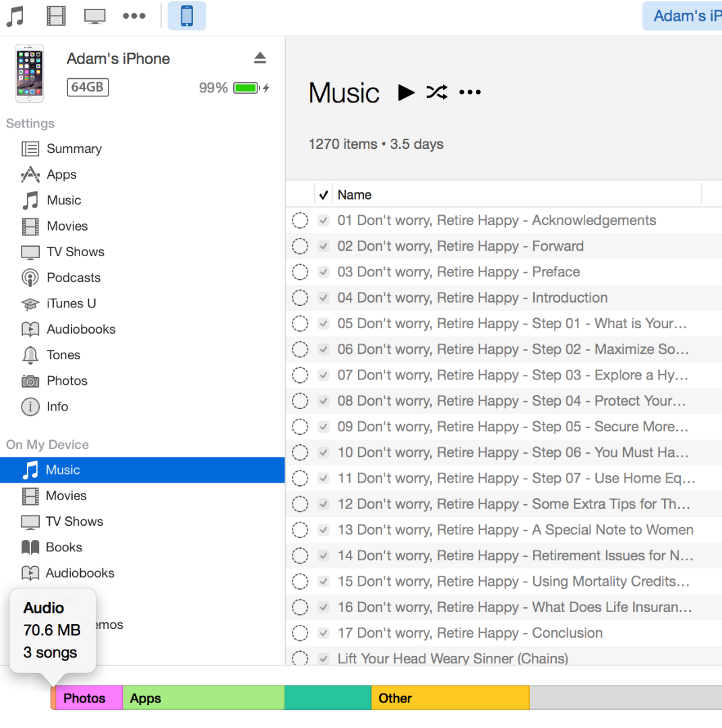Click the Apps storage segment

coord(204,698)
